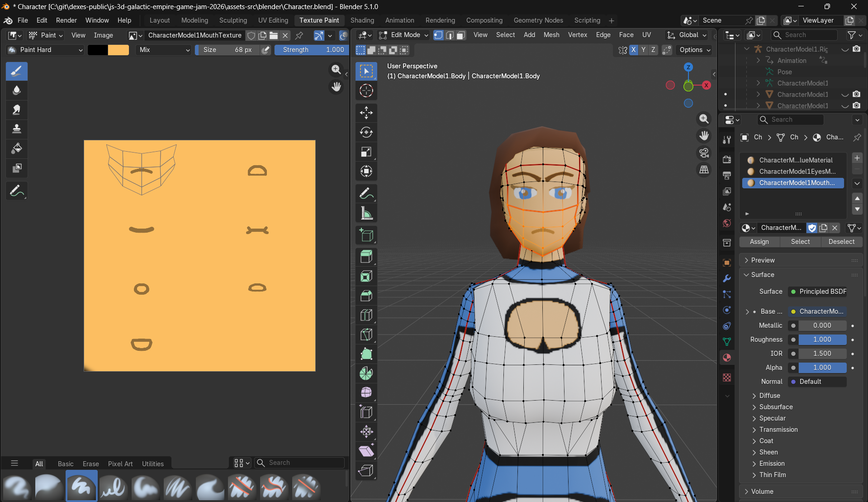Adjust the brush Strength slider
This screenshot has height=502, width=868.
click(311, 50)
